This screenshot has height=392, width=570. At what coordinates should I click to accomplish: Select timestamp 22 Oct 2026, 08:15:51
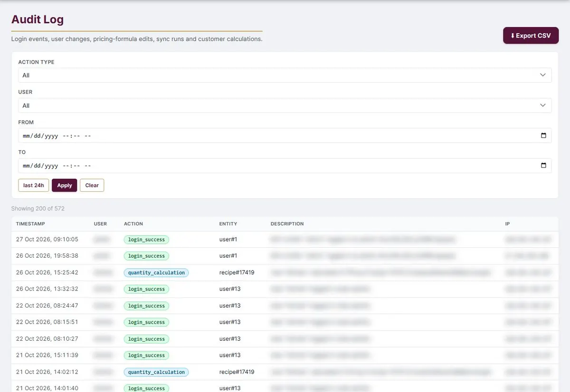[47, 322]
